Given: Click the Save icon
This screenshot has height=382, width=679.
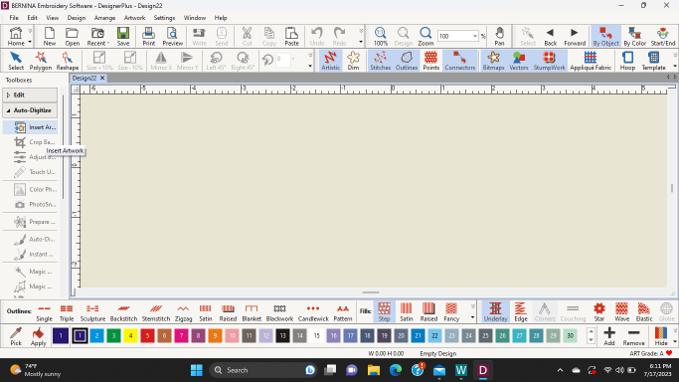Looking at the screenshot, I should (x=123, y=37).
